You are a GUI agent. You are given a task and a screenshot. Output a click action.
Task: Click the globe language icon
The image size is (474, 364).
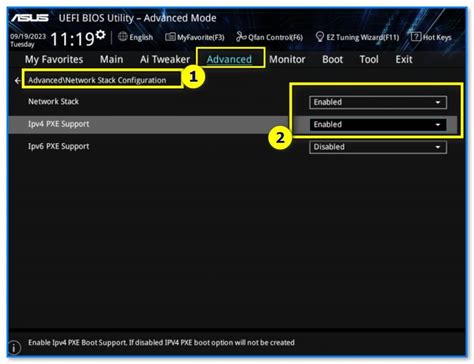coord(123,37)
